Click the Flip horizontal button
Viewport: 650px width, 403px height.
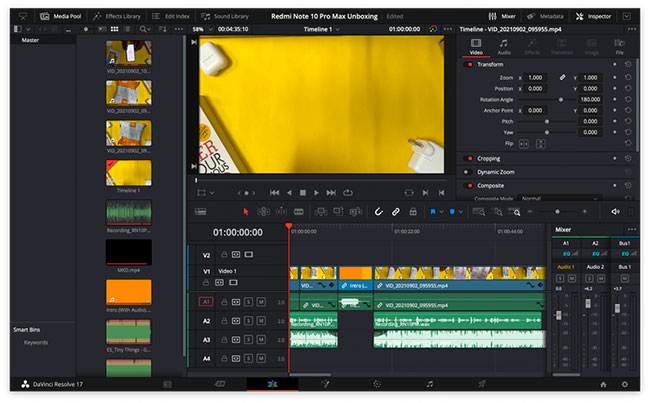(524, 144)
